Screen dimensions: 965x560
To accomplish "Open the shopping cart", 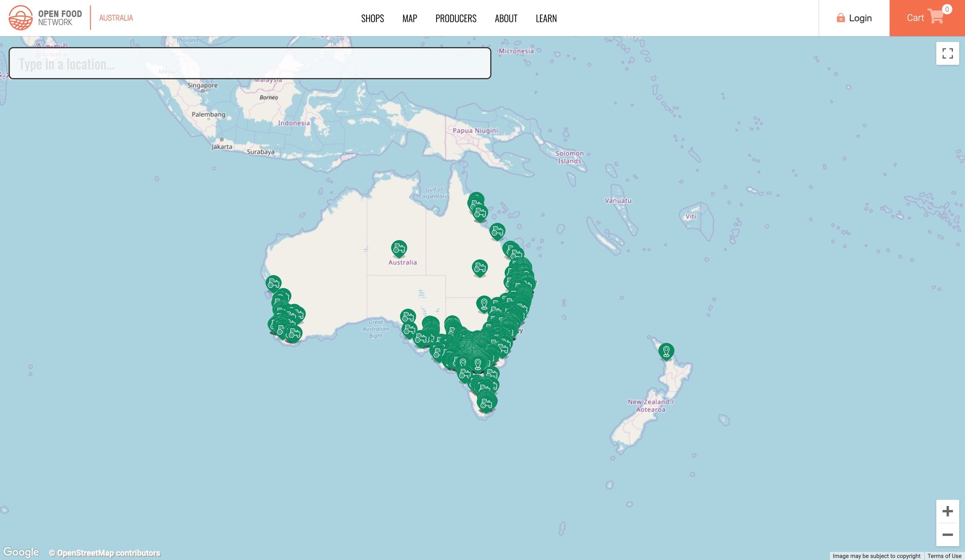I will pos(926,18).
